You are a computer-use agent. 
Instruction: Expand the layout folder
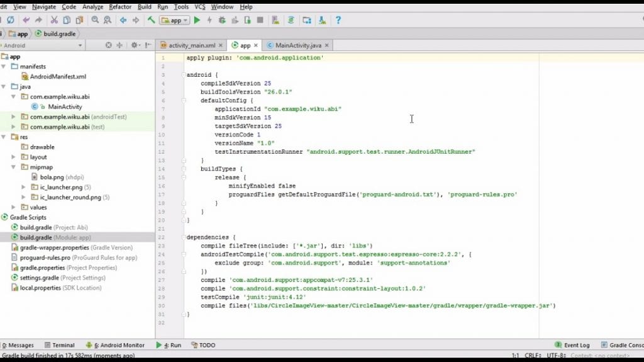(x=14, y=157)
